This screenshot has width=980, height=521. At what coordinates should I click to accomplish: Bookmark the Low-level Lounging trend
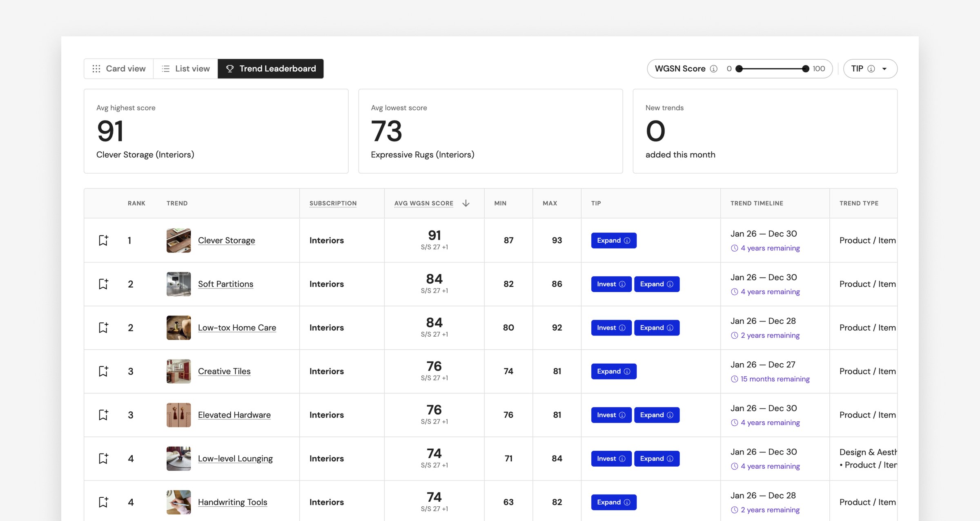coord(103,458)
